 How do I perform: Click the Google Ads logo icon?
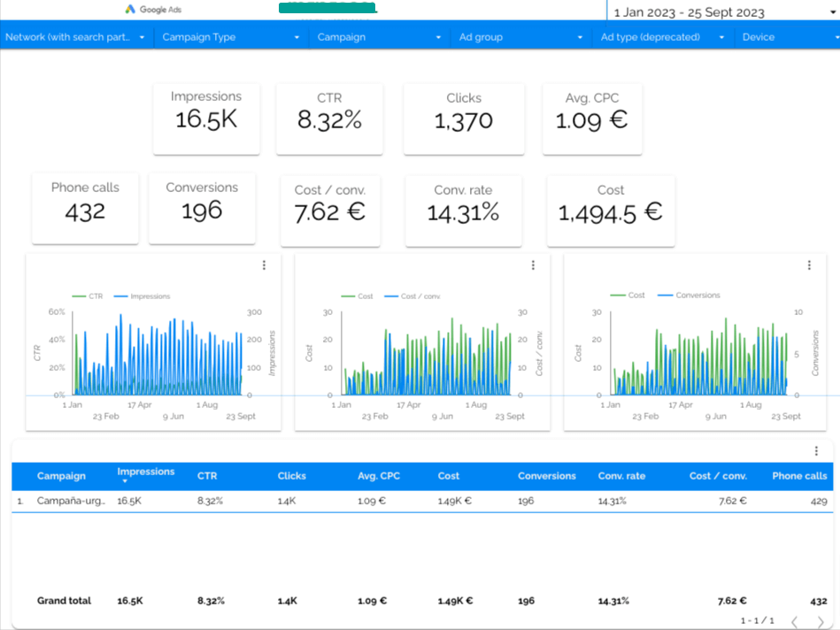(129, 9)
